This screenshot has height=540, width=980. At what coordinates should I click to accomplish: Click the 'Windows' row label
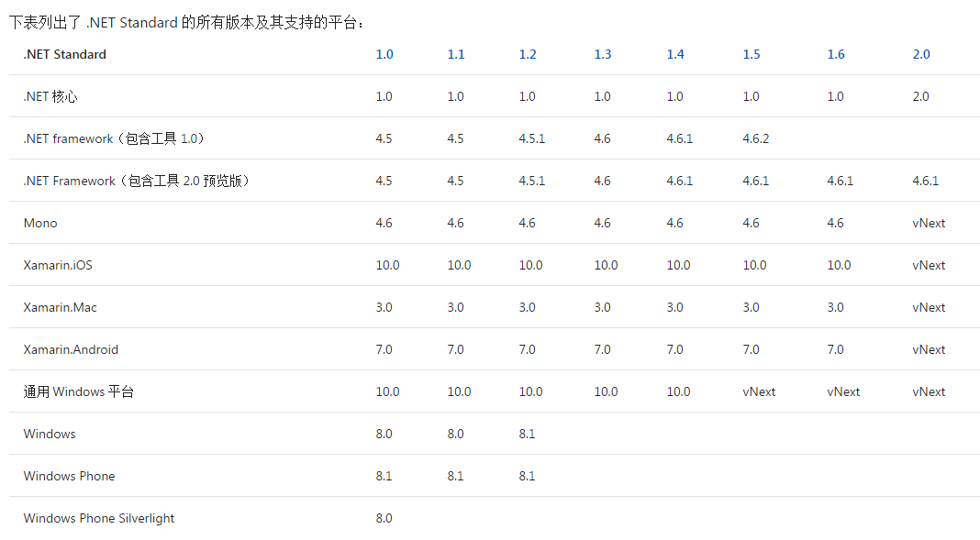point(50,434)
